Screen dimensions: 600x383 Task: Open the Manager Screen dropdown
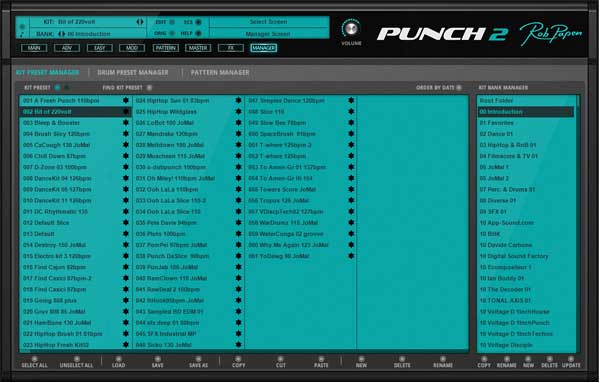point(269,34)
